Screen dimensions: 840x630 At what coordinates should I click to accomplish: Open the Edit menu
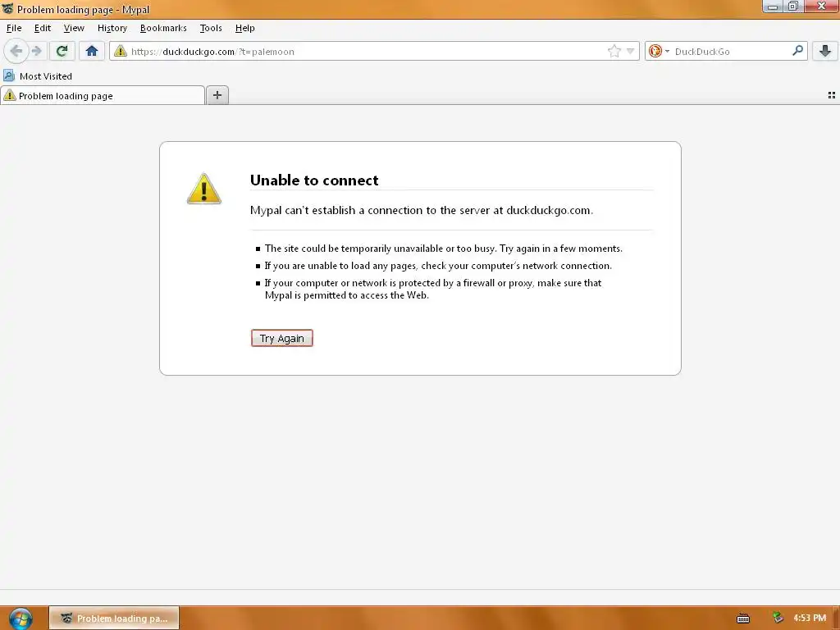coord(43,28)
